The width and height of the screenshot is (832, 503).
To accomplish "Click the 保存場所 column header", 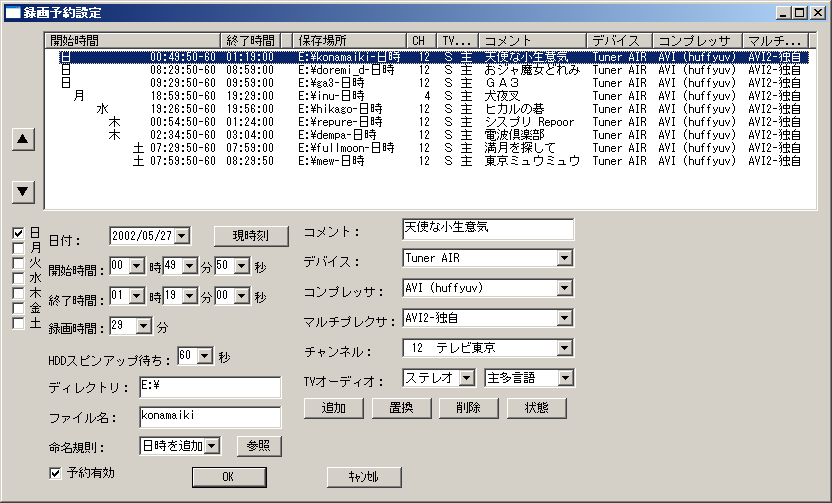I will click(x=349, y=40).
